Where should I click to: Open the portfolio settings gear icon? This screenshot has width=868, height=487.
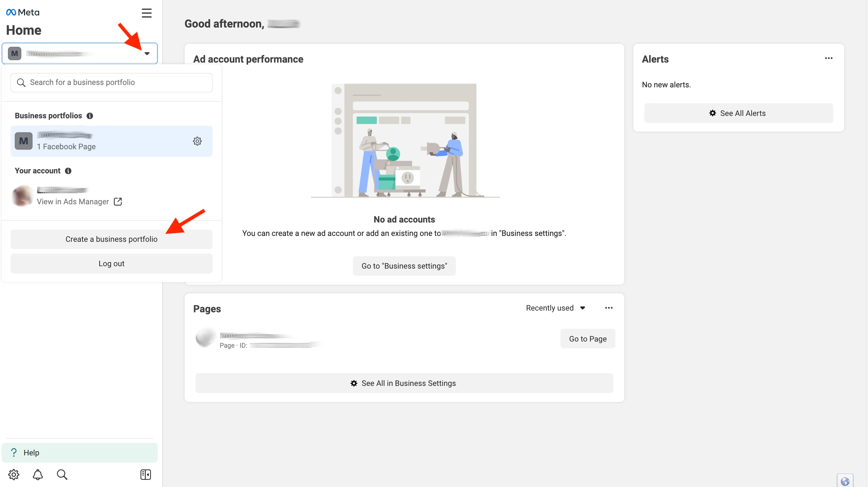197,141
